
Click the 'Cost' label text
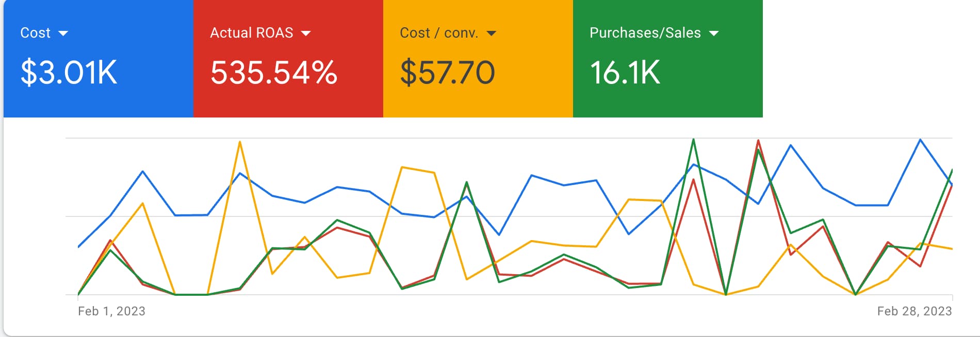tap(35, 33)
